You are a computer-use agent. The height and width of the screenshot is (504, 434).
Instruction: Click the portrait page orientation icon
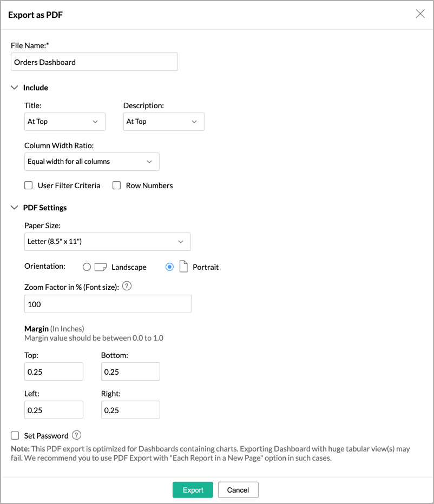tap(185, 266)
